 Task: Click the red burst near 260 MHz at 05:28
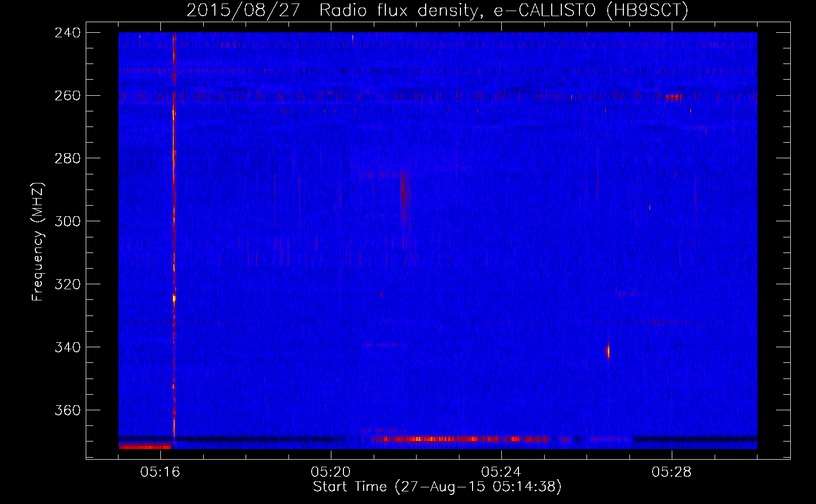coord(674,97)
